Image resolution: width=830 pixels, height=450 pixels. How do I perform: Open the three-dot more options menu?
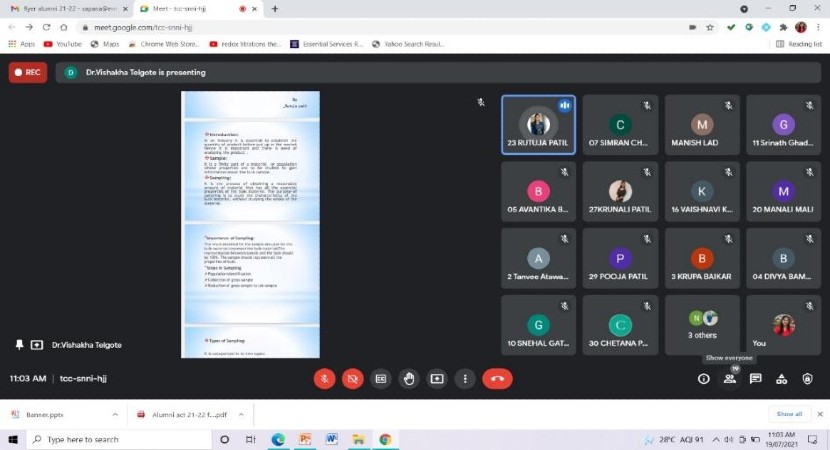pos(465,379)
